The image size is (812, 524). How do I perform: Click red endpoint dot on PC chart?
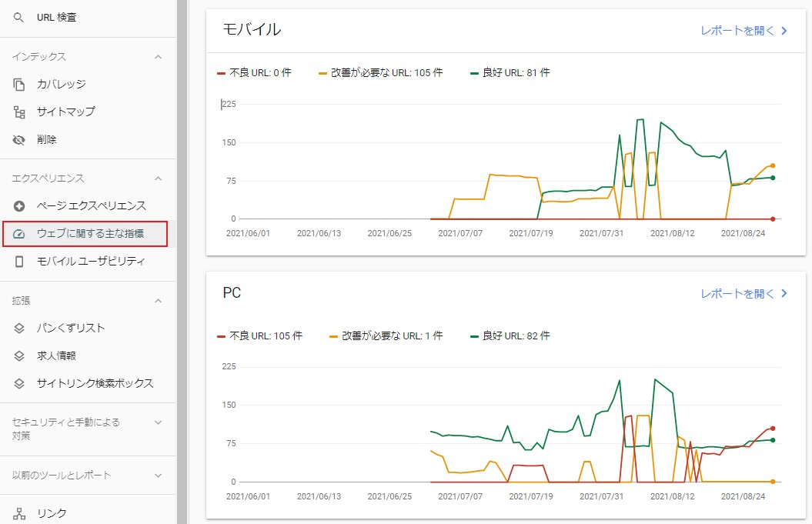(x=773, y=429)
